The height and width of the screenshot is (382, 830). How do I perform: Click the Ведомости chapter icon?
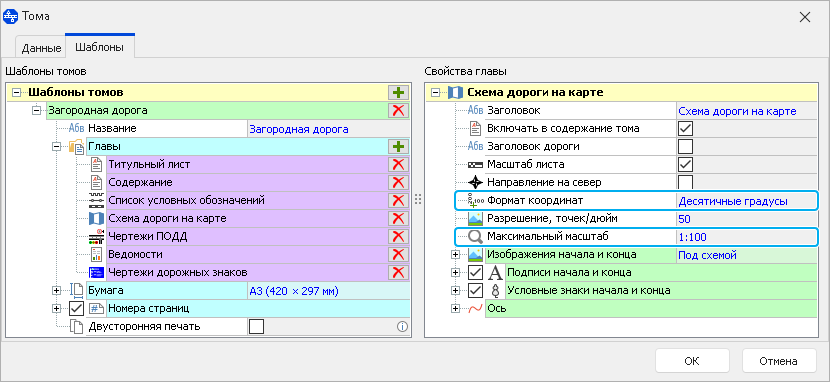tap(96, 254)
